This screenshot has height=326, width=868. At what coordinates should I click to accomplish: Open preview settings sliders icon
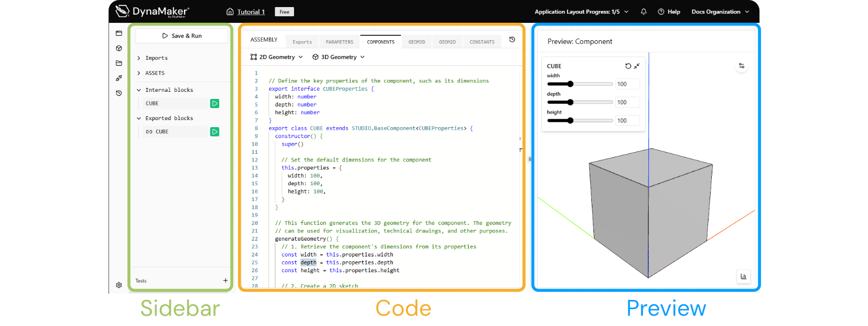742,66
